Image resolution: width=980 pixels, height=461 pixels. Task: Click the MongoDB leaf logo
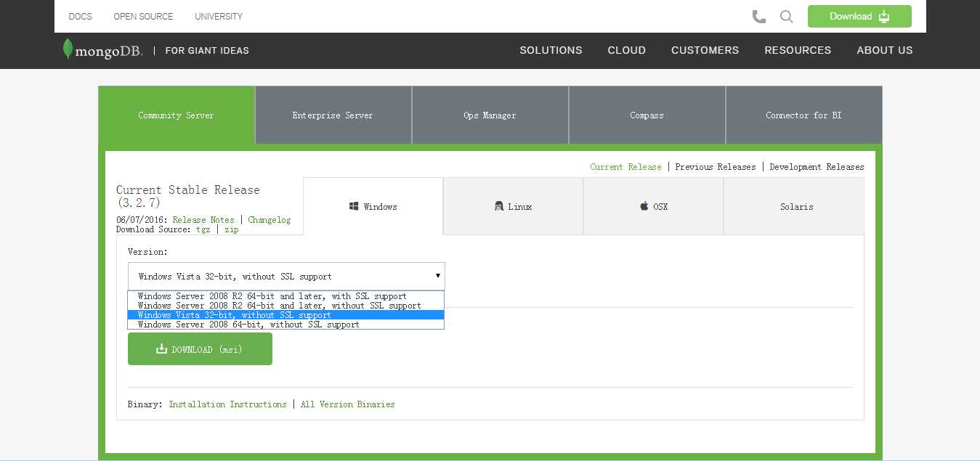[68, 49]
